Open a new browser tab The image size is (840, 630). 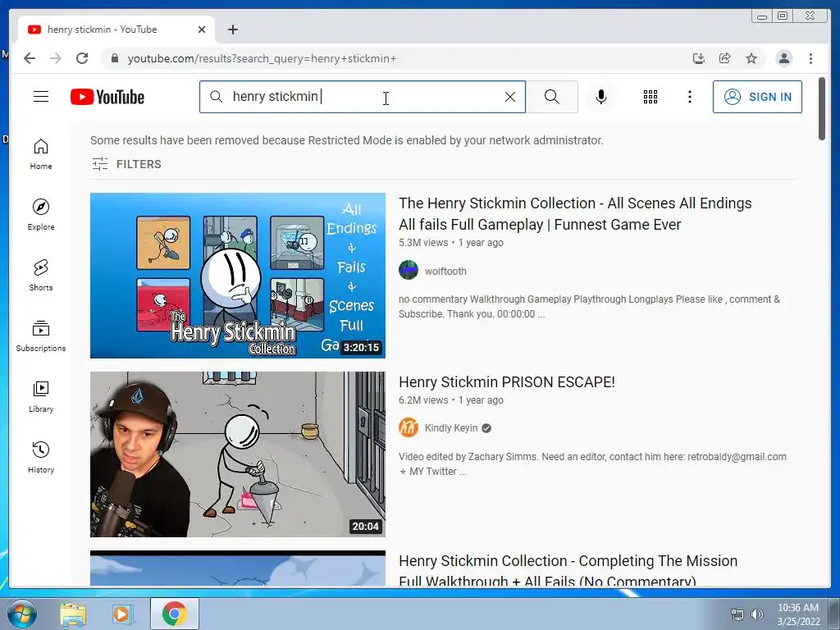tap(232, 30)
